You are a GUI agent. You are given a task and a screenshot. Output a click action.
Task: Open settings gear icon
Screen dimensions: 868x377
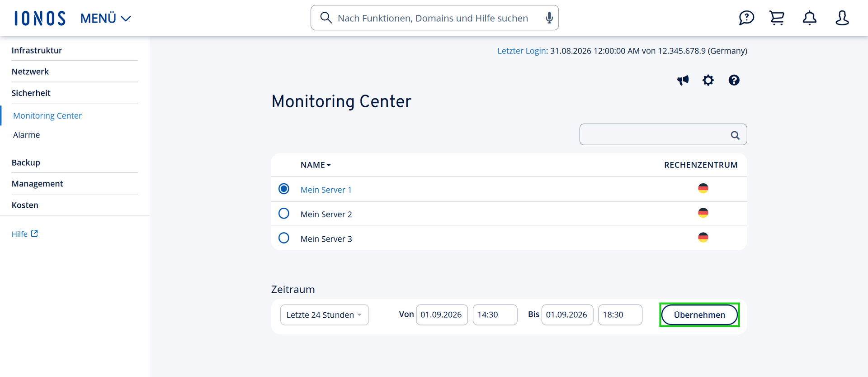708,80
